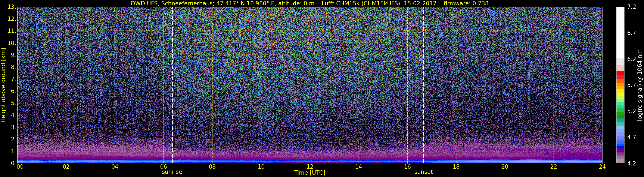Click the x-axis tick label '06'

(164, 167)
